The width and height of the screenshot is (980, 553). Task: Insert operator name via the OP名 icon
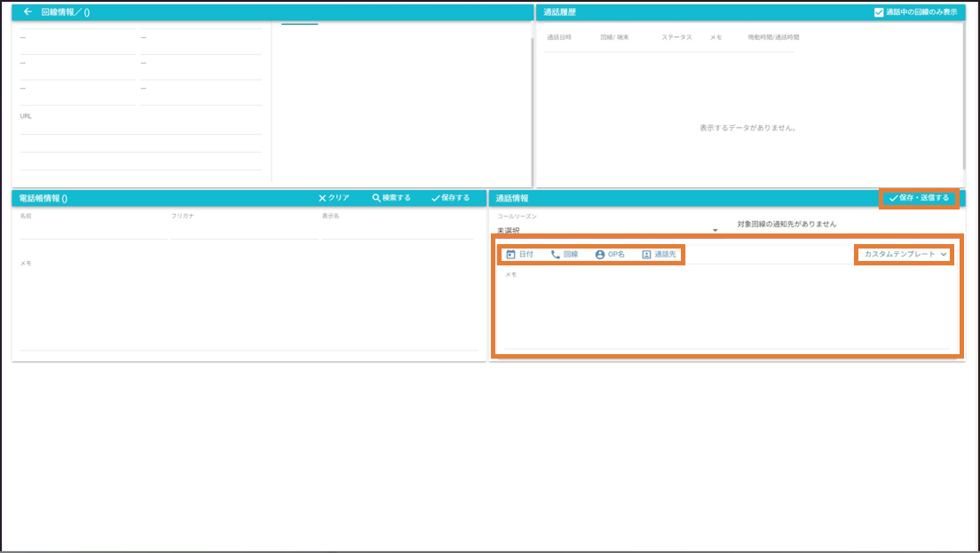(600, 255)
